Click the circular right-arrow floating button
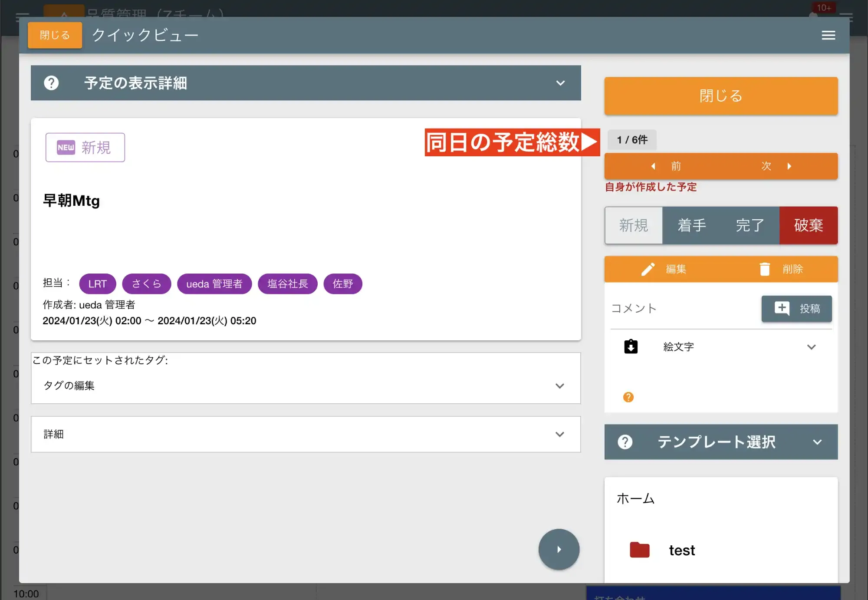This screenshot has height=600, width=868. click(559, 549)
